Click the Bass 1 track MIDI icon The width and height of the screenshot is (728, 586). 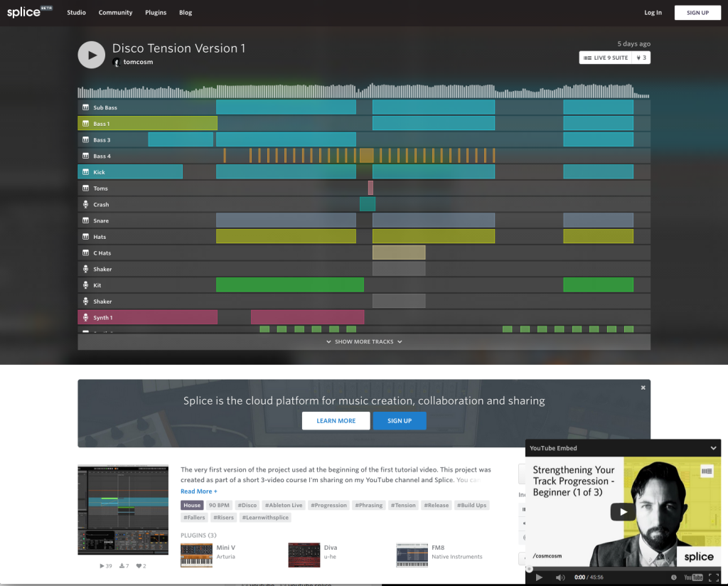pos(85,124)
